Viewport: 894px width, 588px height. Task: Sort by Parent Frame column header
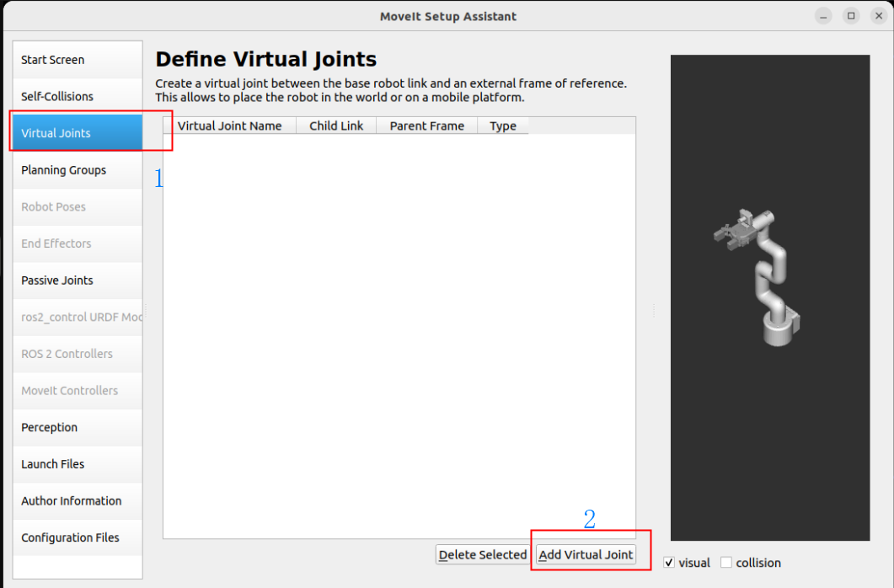tap(426, 126)
